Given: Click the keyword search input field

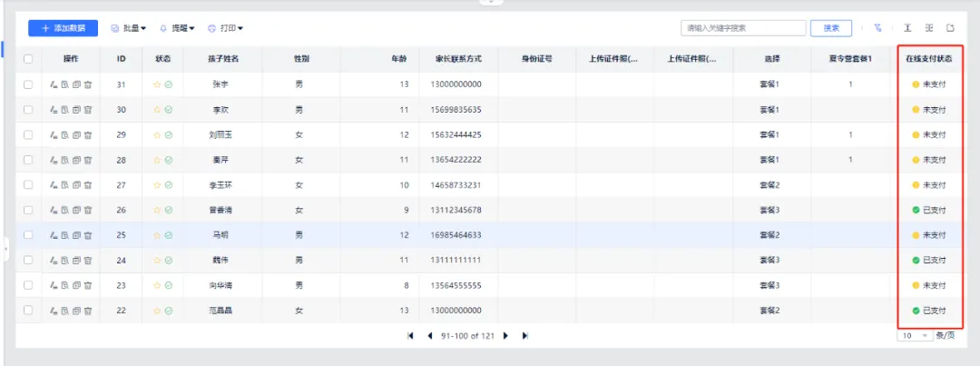Looking at the screenshot, I should point(740,28).
